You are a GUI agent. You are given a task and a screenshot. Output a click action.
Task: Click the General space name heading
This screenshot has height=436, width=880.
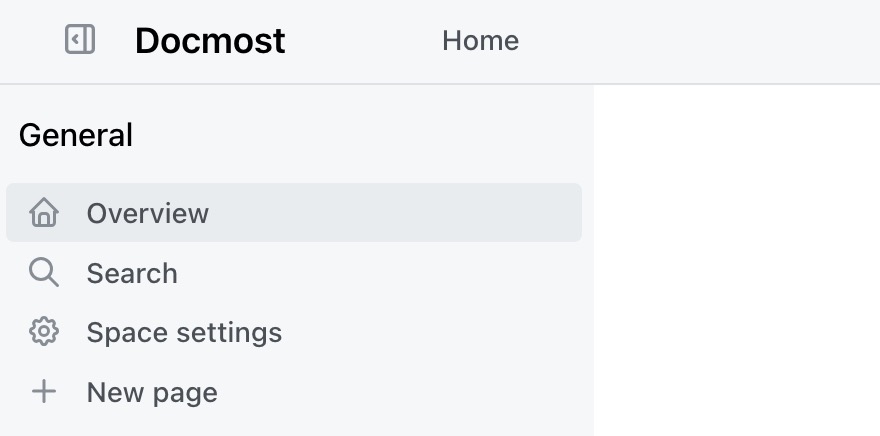(x=76, y=135)
